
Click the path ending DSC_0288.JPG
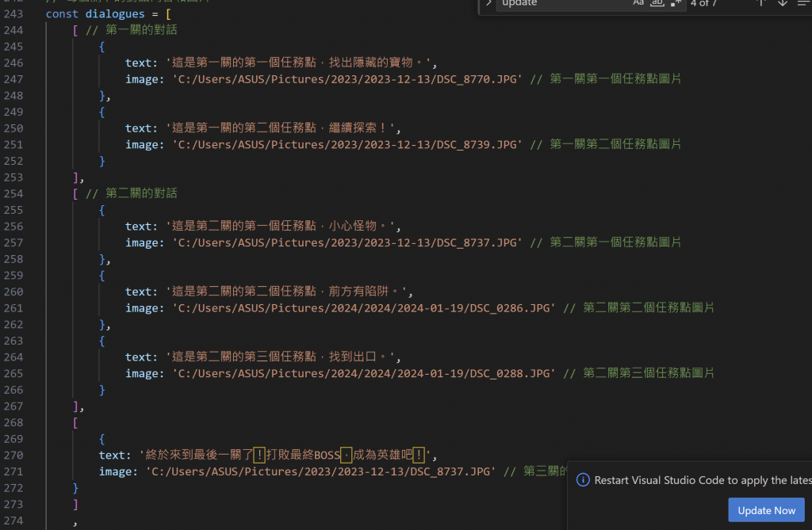pos(363,374)
